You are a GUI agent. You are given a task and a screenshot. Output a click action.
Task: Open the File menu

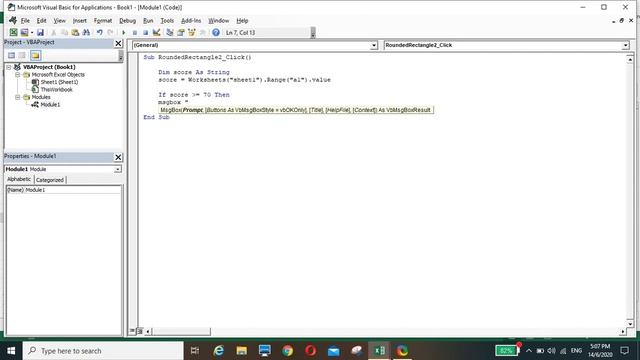pyautogui.click(x=25, y=20)
